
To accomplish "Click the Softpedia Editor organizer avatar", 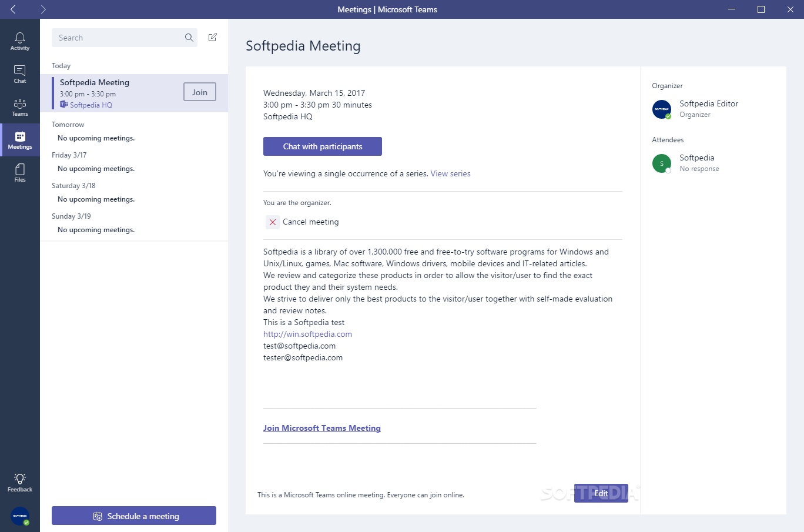I will (x=662, y=109).
